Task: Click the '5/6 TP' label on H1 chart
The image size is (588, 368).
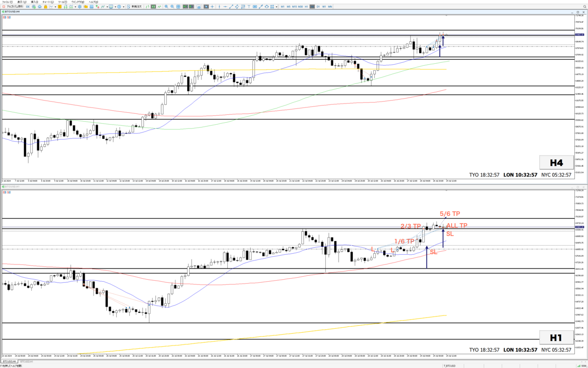Action: [450, 214]
